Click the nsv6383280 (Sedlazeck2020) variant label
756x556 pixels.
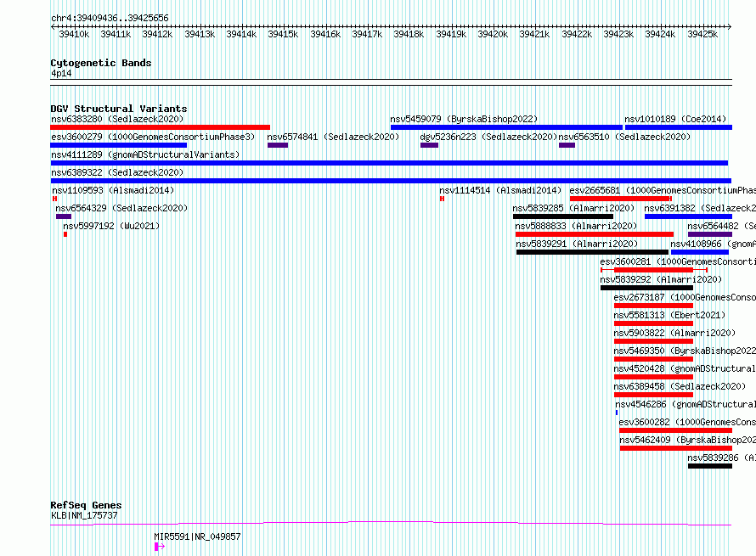117,119
